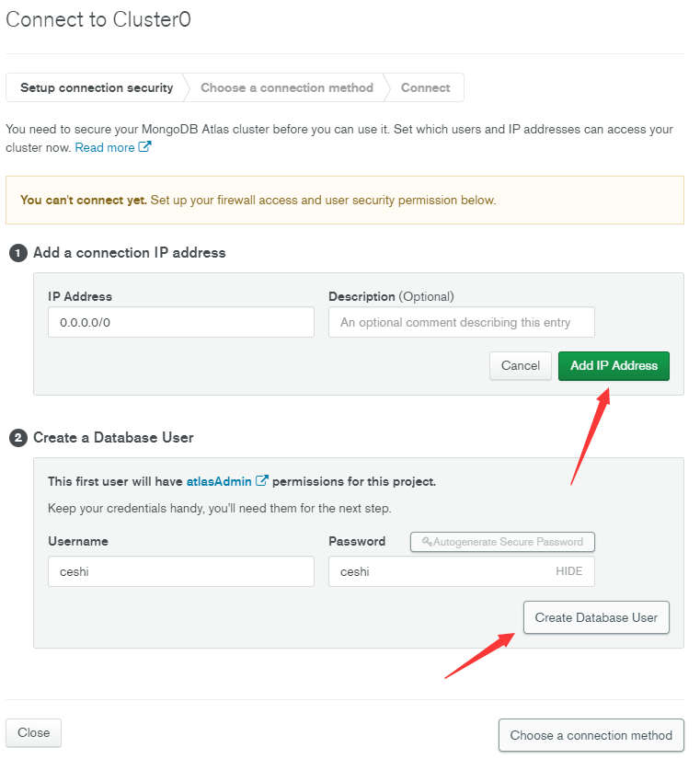Image resolution: width=700 pixels, height=759 pixels.
Task: Click the external-link icon next to atlasAdmin
Action: pos(262,480)
